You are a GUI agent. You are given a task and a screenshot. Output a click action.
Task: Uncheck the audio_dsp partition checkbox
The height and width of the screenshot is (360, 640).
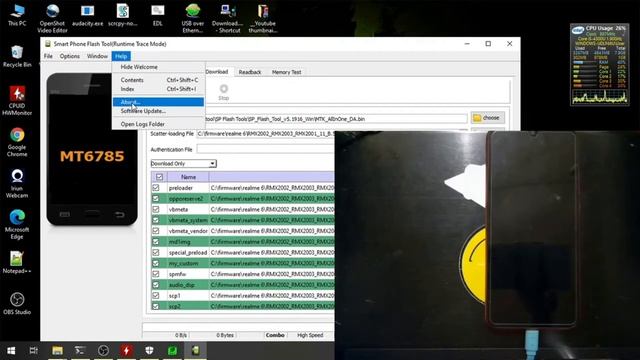[156, 285]
